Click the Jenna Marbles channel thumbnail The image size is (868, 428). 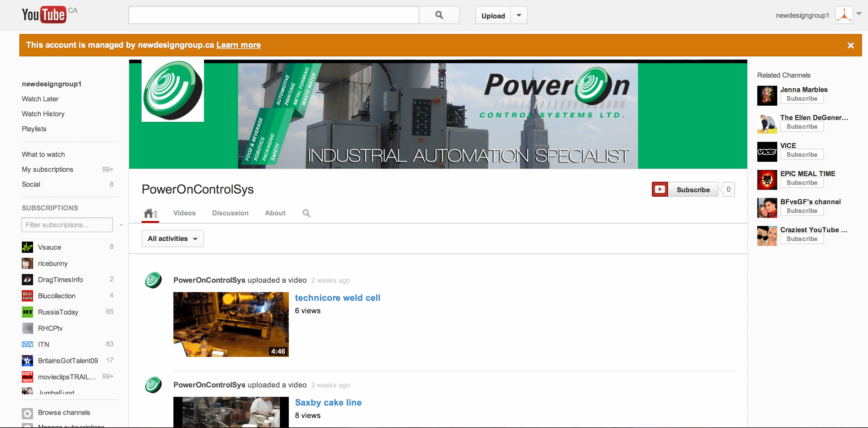767,96
